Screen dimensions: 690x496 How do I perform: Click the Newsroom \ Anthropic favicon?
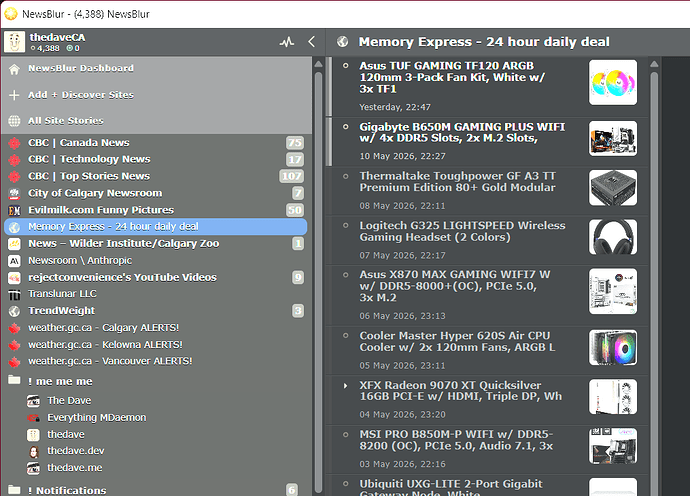point(14,261)
